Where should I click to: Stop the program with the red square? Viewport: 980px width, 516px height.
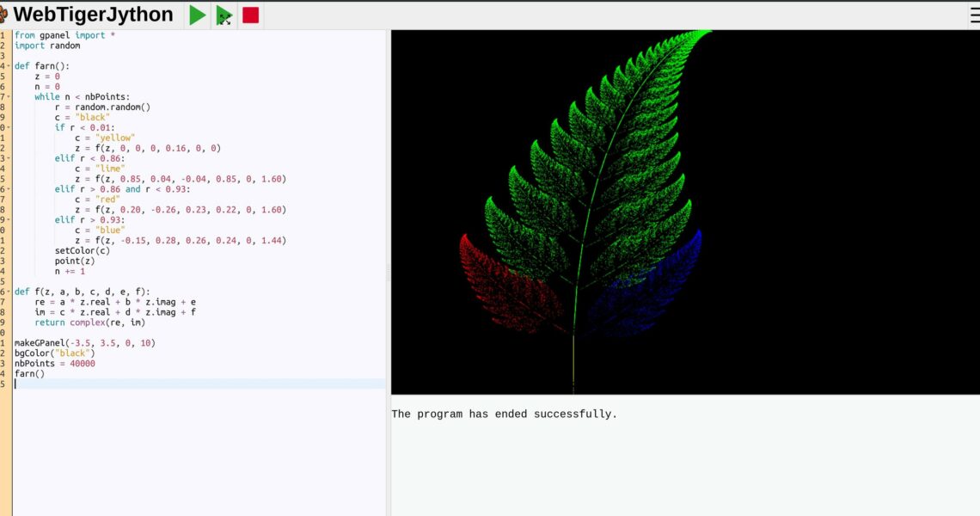(x=251, y=15)
